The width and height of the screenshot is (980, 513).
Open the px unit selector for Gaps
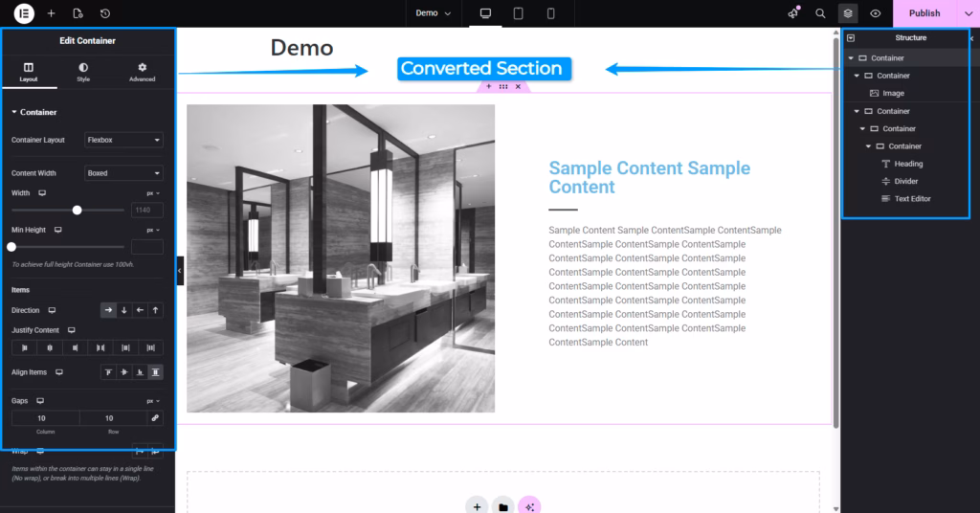153,401
